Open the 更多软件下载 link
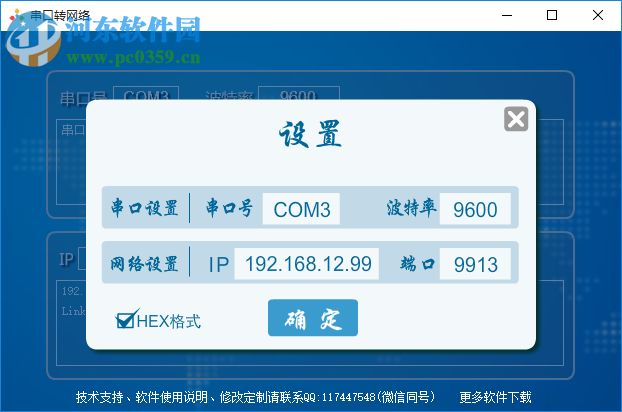The height and width of the screenshot is (412, 622). coord(495,397)
